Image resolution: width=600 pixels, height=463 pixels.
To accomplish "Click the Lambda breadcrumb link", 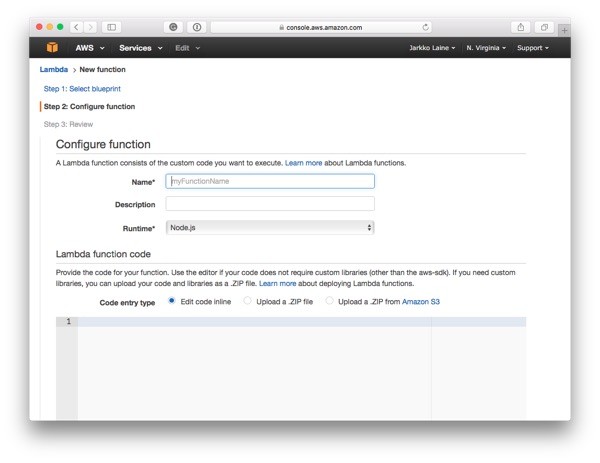I will click(x=54, y=70).
